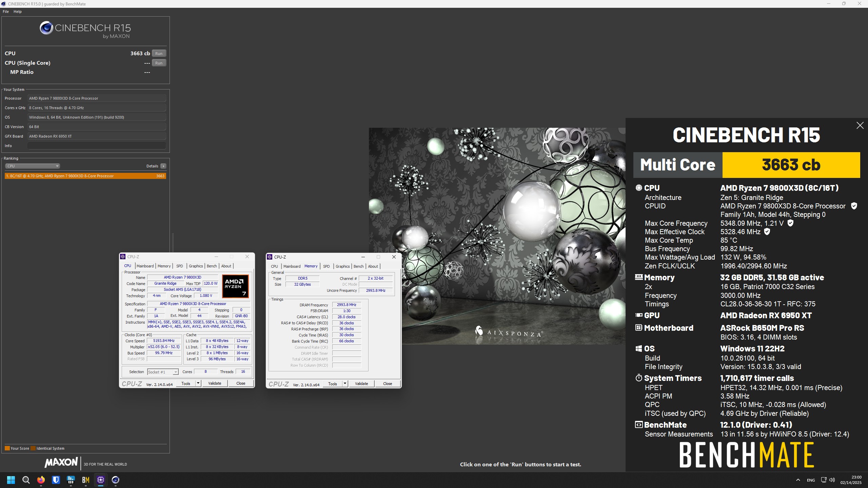
Task: Click BenchMate System Timers icon
Action: coord(639,378)
